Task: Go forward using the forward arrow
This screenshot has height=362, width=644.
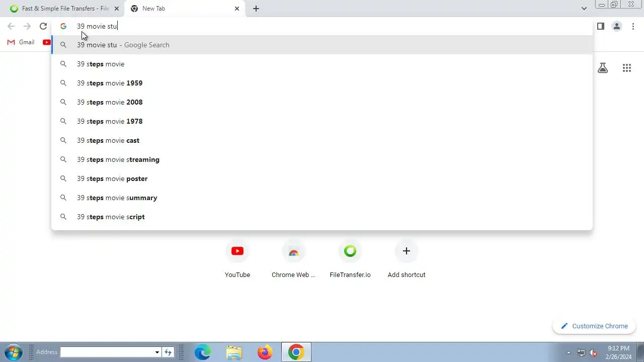Action: (27, 26)
